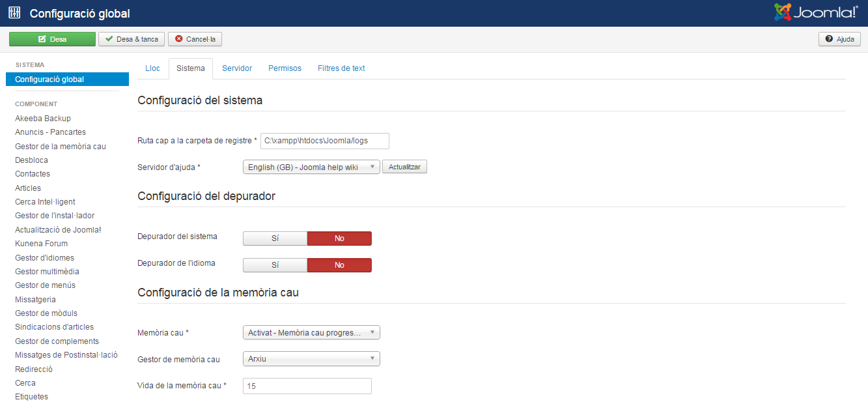Open the Servidor d'ajuda dropdown
The height and width of the screenshot is (402, 868).
click(x=311, y=167)
